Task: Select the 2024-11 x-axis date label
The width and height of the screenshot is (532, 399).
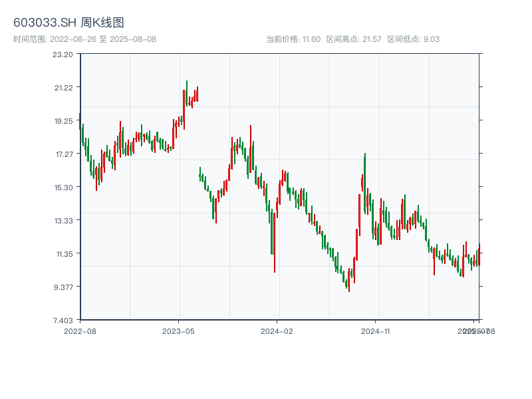Action: [x=376, y=331]
